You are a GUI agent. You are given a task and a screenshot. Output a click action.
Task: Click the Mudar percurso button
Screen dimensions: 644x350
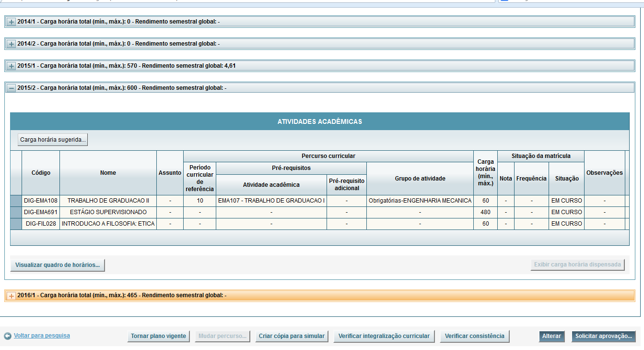(222, 336)
